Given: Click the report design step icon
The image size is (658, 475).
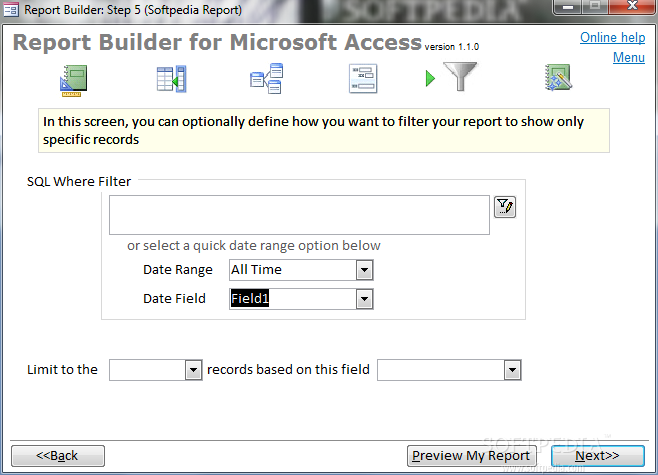Looking at the screenshot, I should 73,80.
